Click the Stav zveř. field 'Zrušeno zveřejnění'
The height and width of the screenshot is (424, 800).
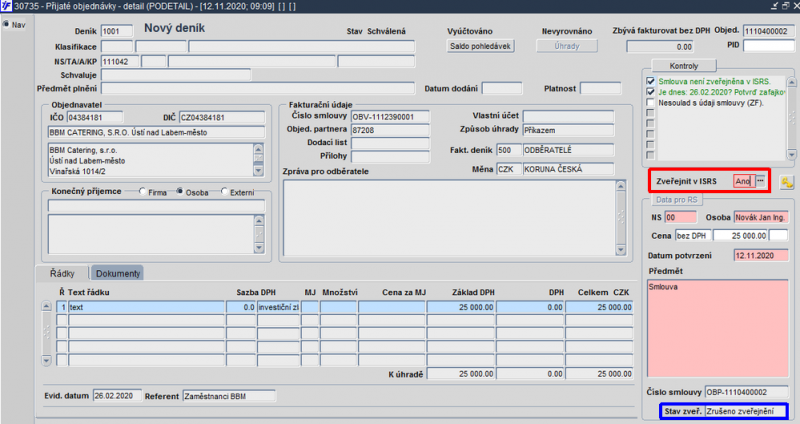point(745,411)
